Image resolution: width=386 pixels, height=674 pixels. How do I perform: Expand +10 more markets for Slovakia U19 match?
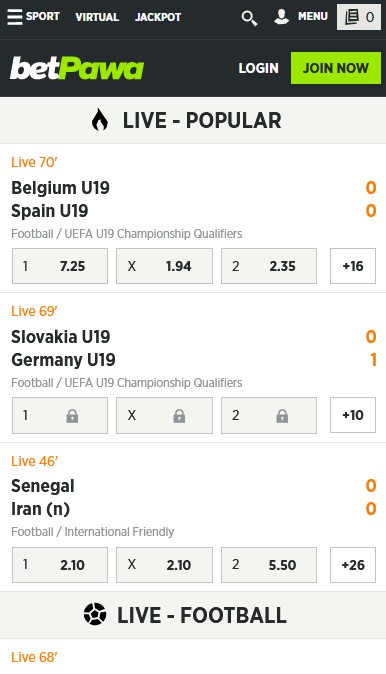tap(353, 415)
